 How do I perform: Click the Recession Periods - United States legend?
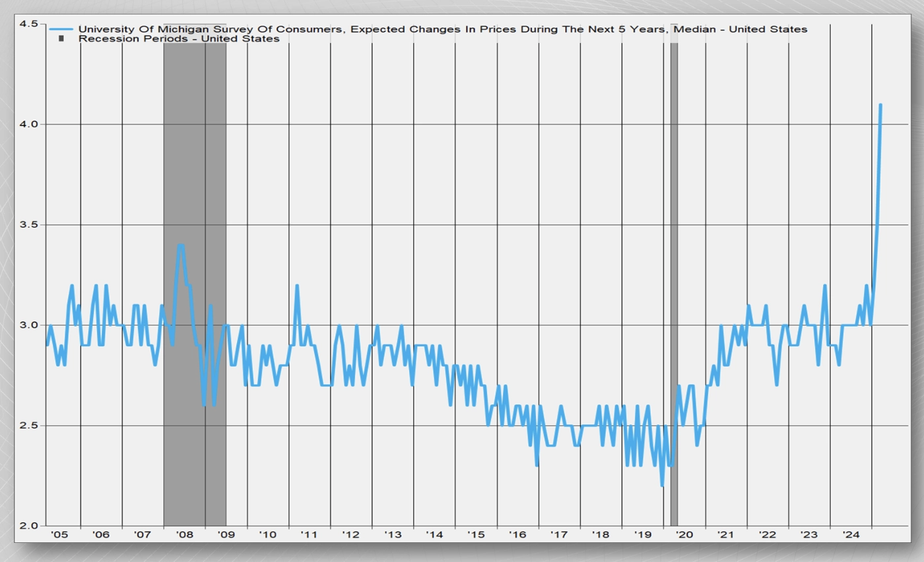click(179, 39)
